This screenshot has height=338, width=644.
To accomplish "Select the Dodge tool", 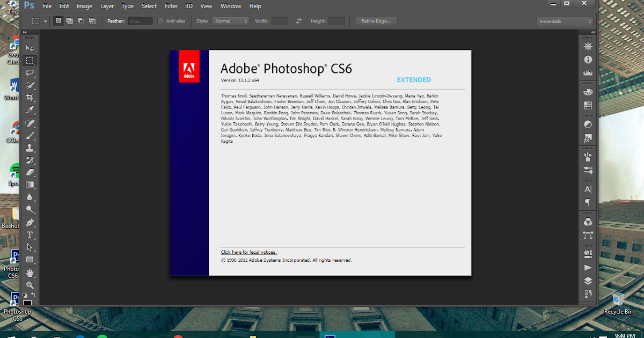I will click(30, 210).
